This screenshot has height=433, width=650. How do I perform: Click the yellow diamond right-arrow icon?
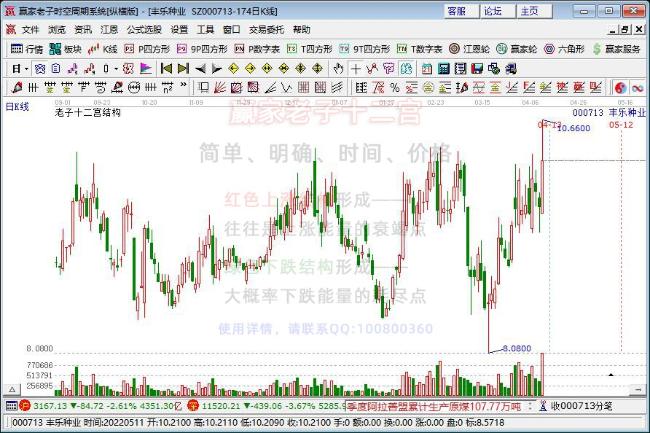tap(250, 68)
